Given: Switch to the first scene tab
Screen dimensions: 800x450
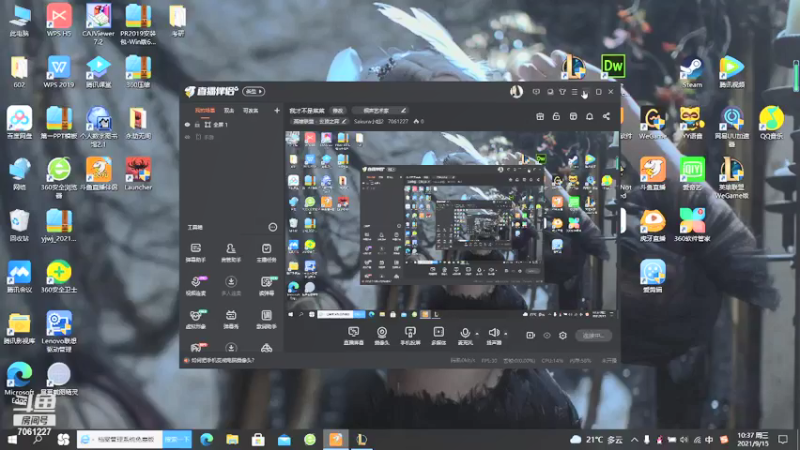Looking at the screenshot, I should tap(205, 110).
